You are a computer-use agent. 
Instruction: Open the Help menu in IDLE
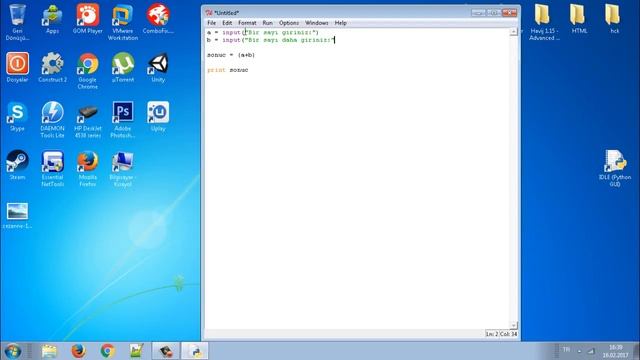click(x=340, y=23)
